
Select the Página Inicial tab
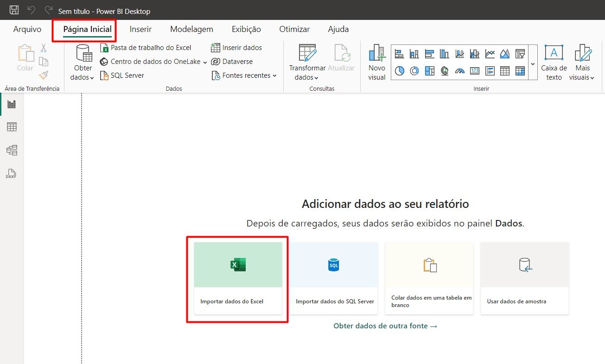(88, 29)
